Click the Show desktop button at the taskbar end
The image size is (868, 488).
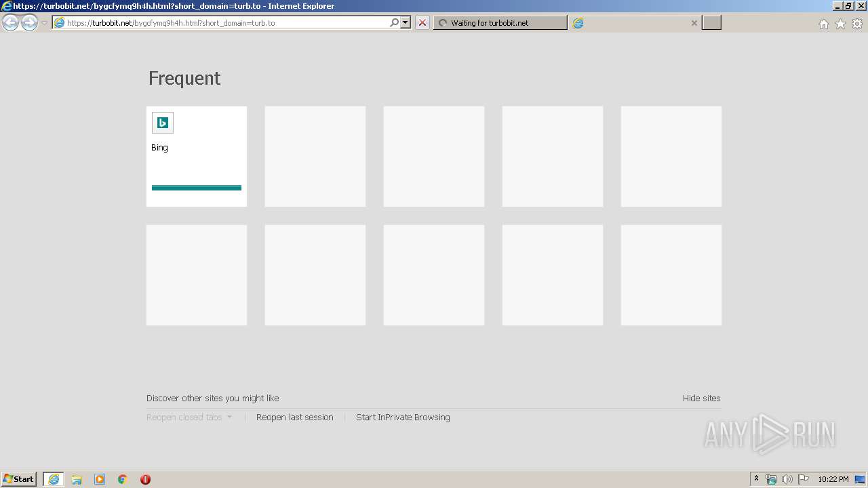pos(861,479)
